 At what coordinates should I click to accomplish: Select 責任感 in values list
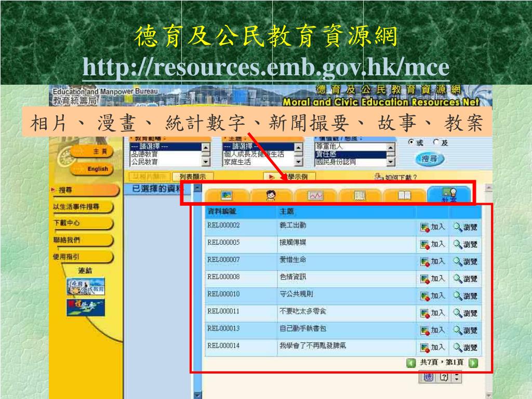(351, 154)
